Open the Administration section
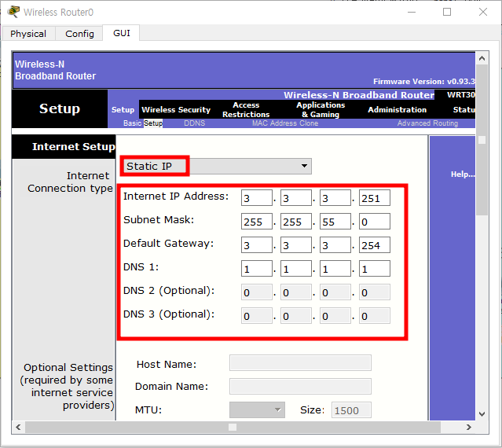 (x=397, y=109)
